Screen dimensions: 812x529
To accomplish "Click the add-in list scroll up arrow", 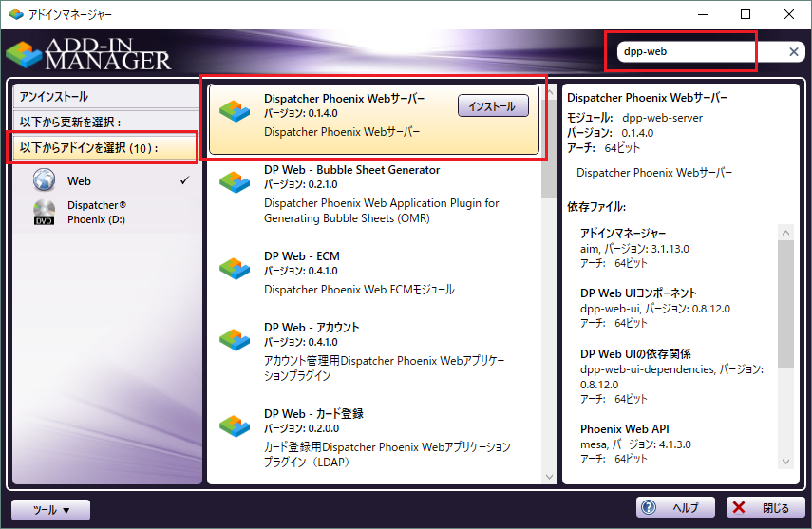I will click(x=549, y=92).
